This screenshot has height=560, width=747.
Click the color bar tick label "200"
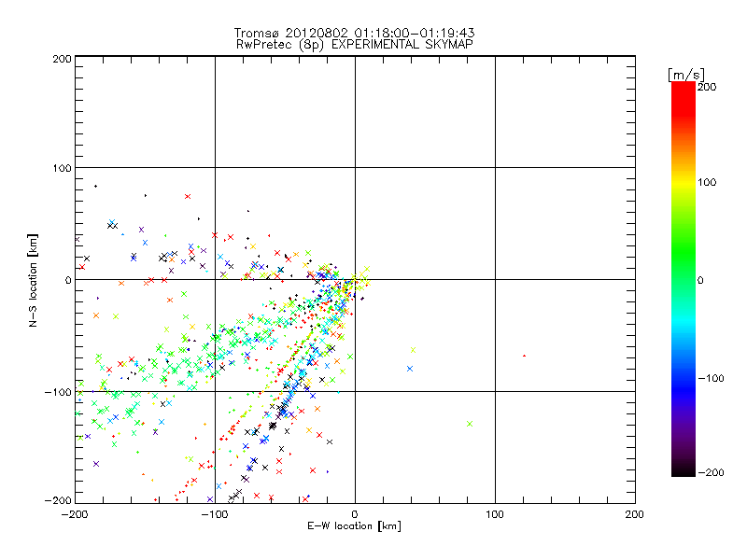tap(707, 87)
